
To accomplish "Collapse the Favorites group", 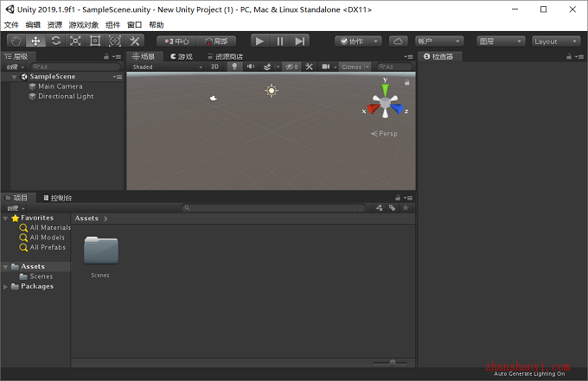I will coord(5,218).
